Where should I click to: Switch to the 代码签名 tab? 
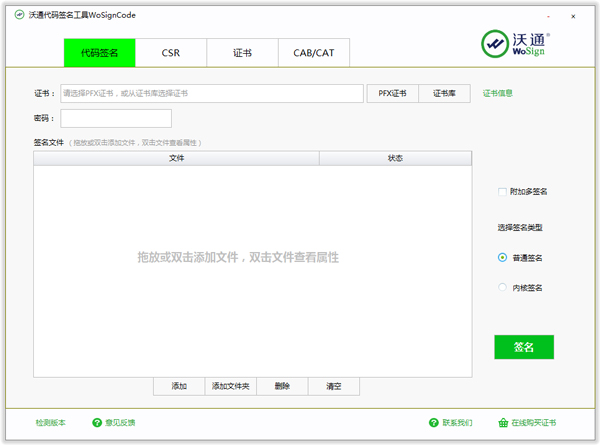99,53
